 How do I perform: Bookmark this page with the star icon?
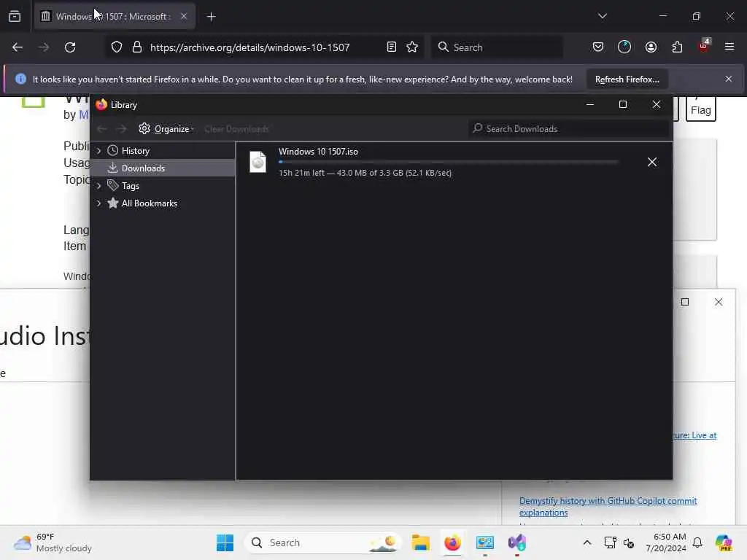[x=412, y=47]
